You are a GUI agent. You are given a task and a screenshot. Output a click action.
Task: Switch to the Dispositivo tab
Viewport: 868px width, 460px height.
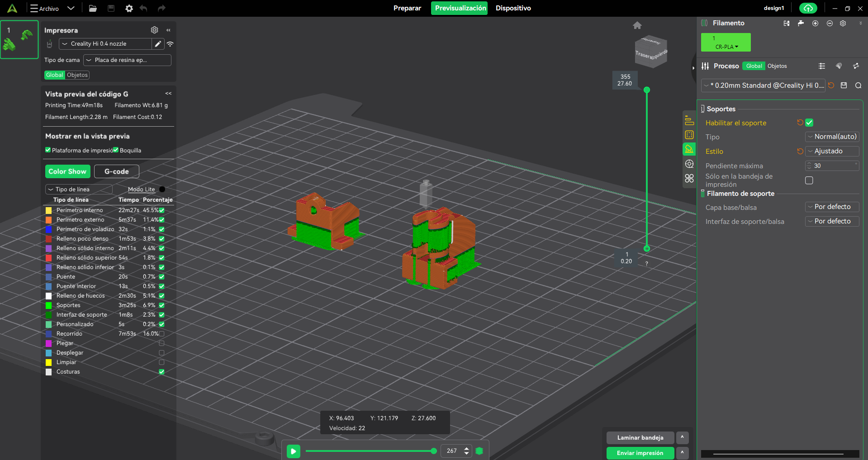(513, 8)
